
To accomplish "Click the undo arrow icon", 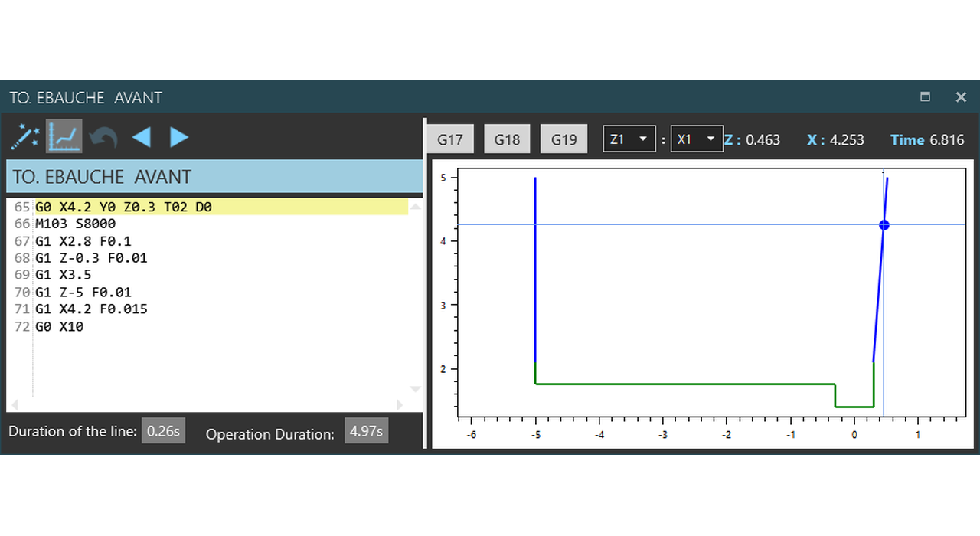I will point(103,138).
